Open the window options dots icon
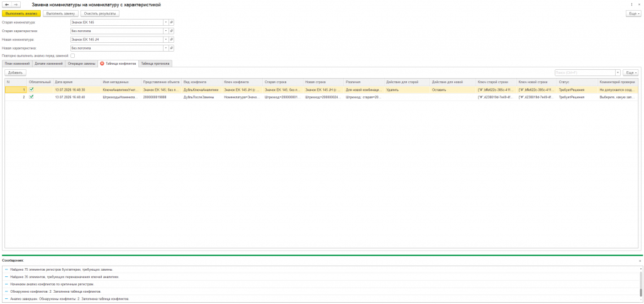The width and height of the screenshot is (644, 304). [x=631, y=4]
